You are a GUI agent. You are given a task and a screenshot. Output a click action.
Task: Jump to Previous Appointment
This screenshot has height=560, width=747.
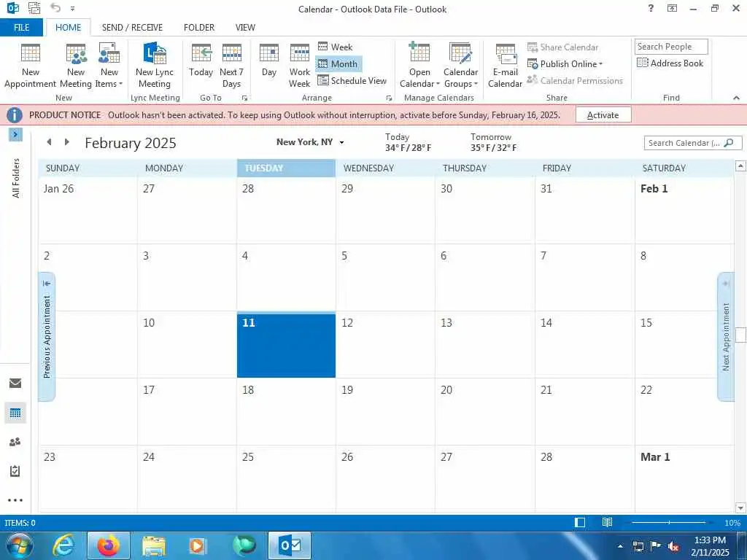[x=47, y=336]
